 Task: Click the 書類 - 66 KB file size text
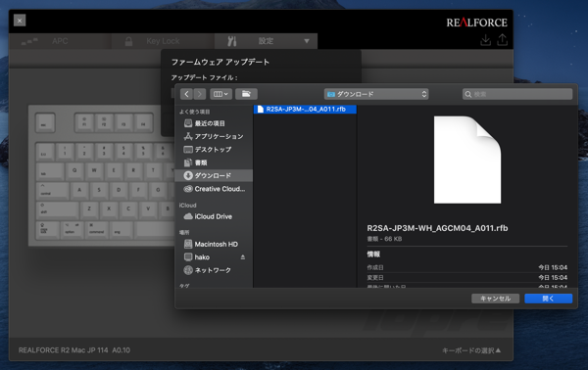[x=384, y=239]
